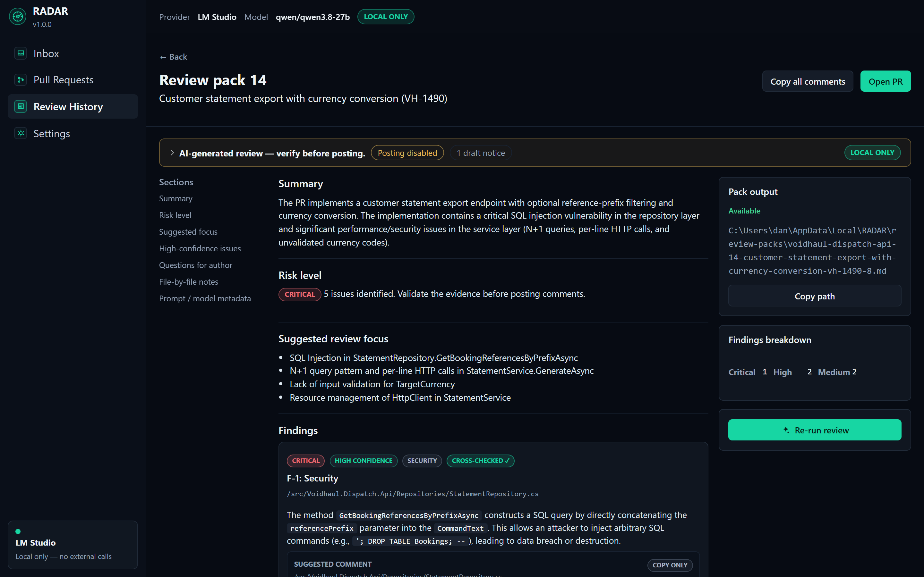The image size is (924, 577).
Task: Jump to High-confidence issues section
Action: click(x=200, y=248)
